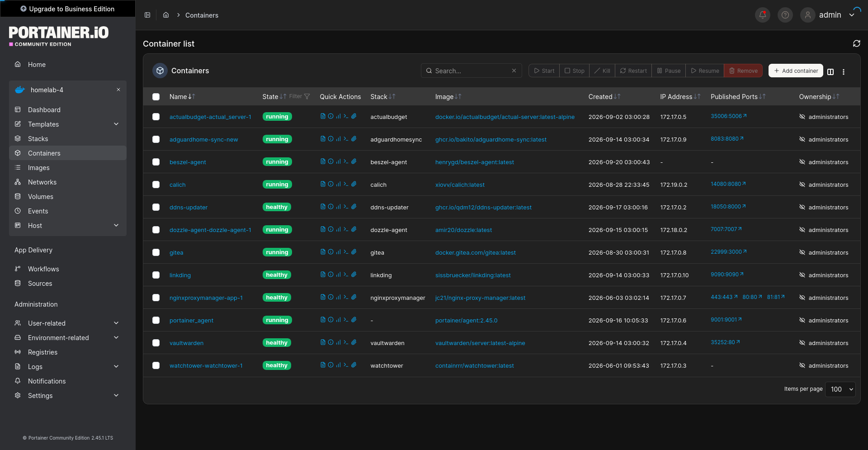The image size is (868, 450).
Task: Click the Pause toolbar button
Action: tap(669, 71)
